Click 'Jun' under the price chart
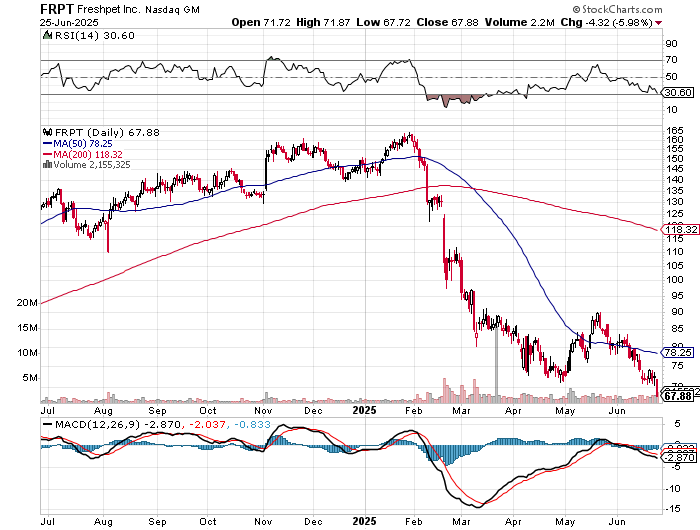The image size is (700, 530). point(617,411)
